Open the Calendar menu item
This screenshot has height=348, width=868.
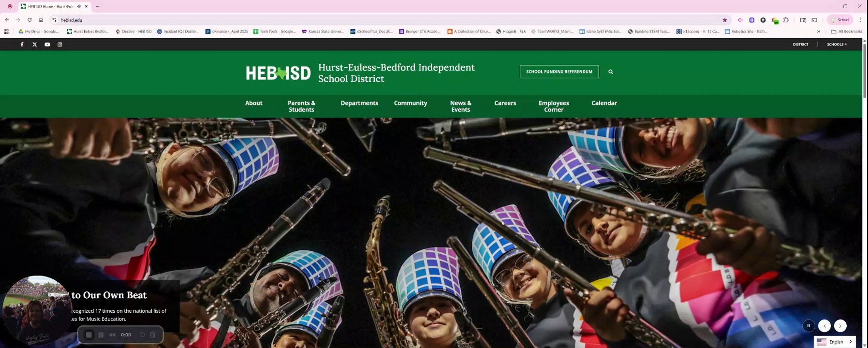[x=604, y=103]
